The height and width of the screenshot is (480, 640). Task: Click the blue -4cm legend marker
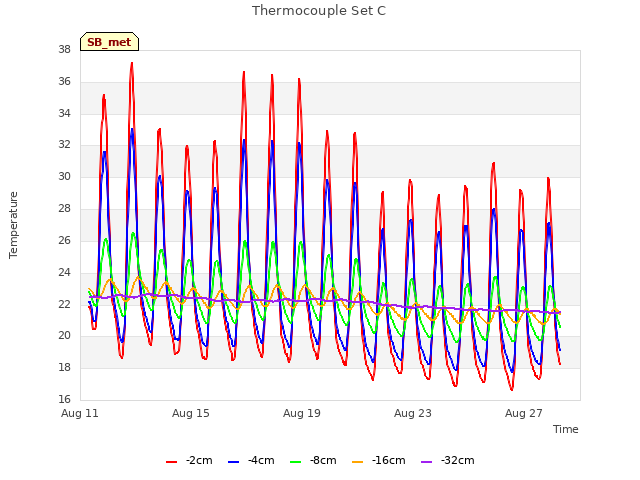coord(233,462)
